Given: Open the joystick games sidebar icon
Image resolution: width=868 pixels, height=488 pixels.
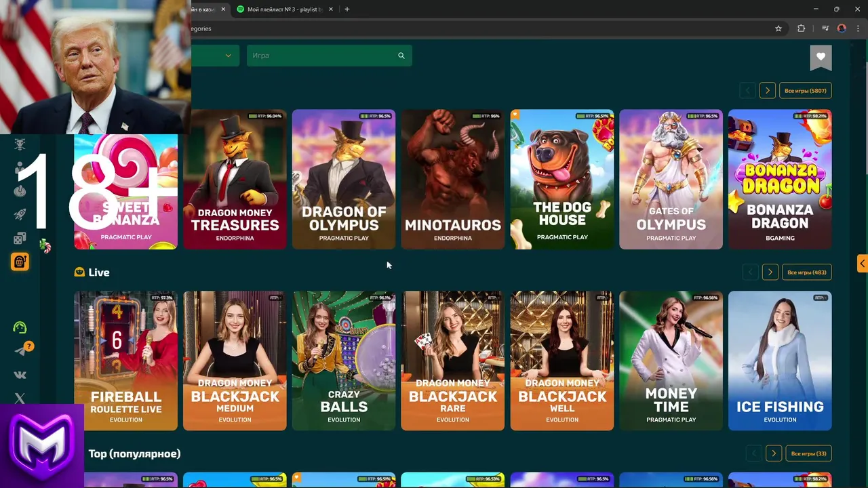Looking at the screenshot, I should [20, 190].
